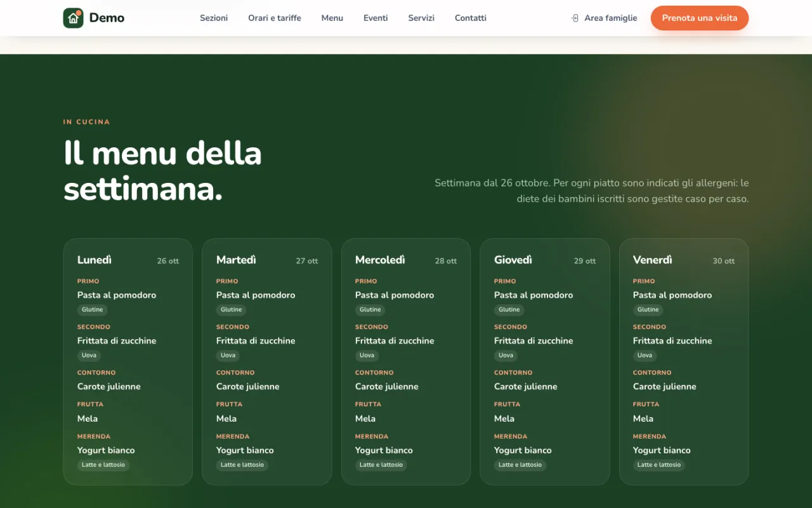
Task: Click Yogurt bianco in Lunedì card
Action: (x=106, y=450)
